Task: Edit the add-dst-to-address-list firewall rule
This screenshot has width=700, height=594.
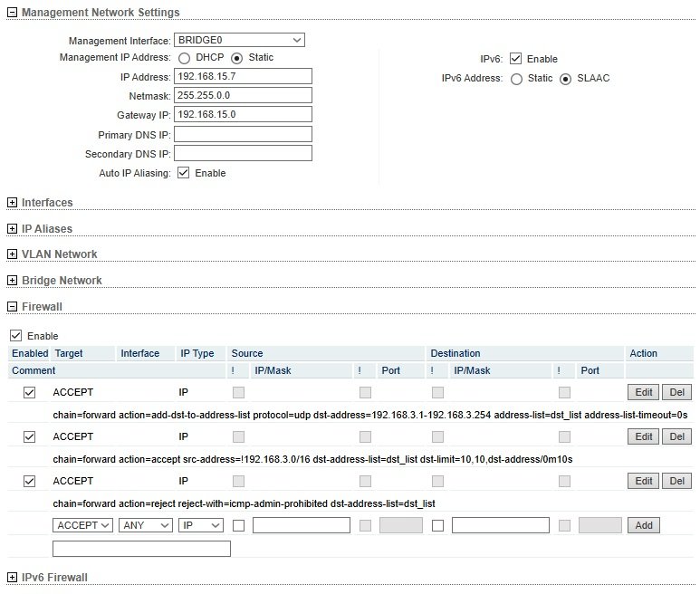Action: [643, 392]
